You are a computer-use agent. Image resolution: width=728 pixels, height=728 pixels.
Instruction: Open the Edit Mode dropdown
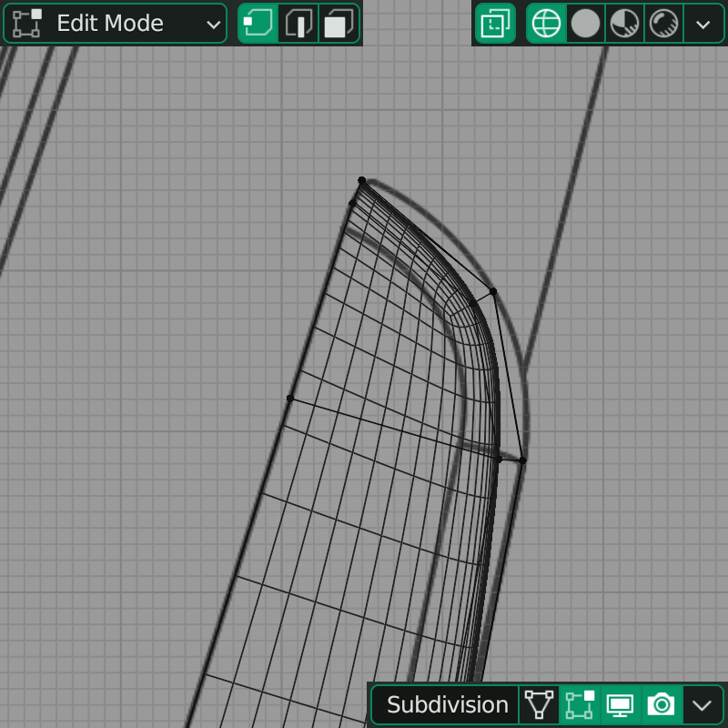[116, 24]
